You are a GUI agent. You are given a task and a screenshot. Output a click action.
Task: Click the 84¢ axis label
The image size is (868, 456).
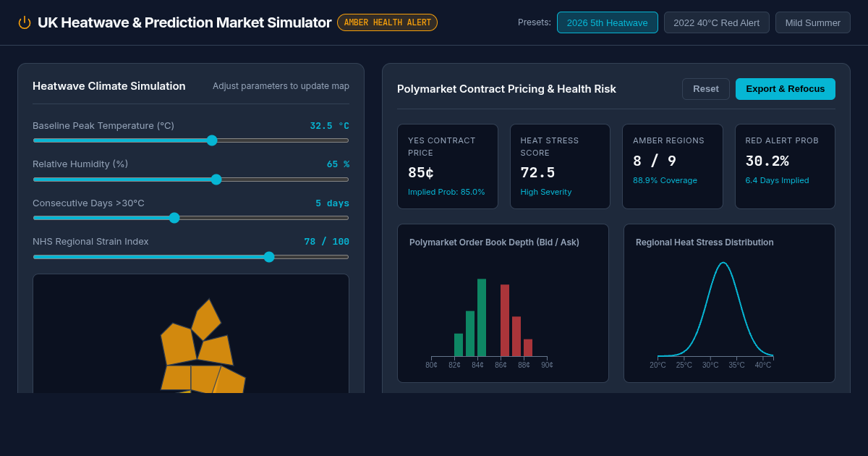point(477,365)
